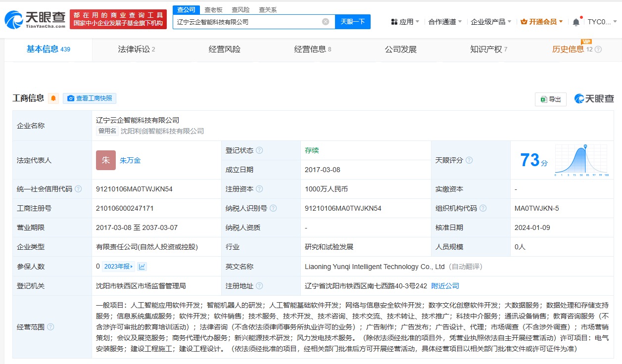Click the approval date 2024-01-09
This screenshot has height=364, width=622.
pyautogui.click(x=532, y=227)
